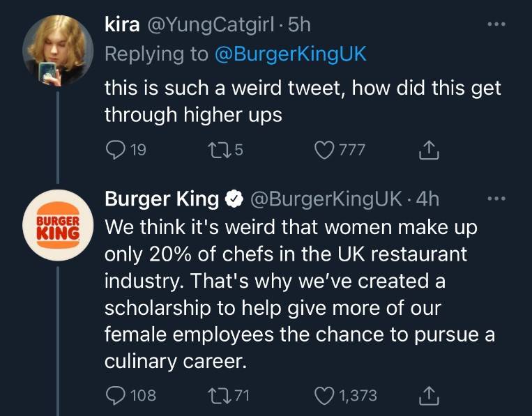This screenshot has height=416, width=532.
Task: Reply to kira's tweet
Action: (x=115, y=148)
